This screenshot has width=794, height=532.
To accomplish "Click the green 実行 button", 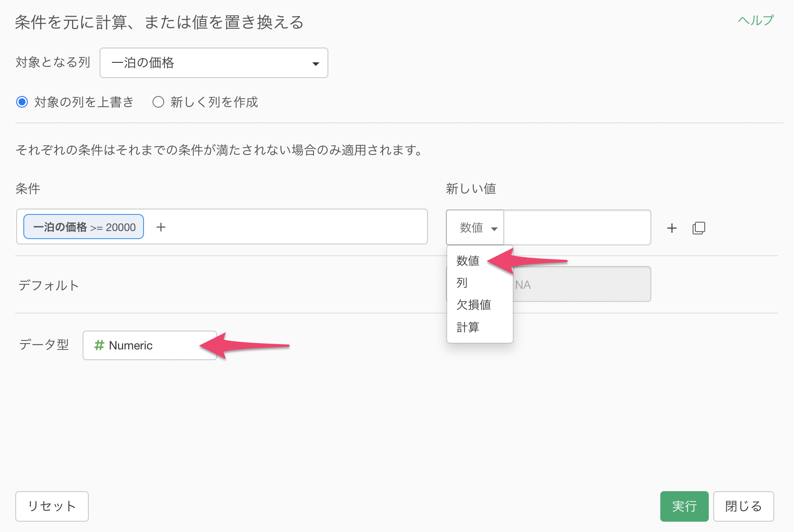I will pyautogui.click(x=684, y=506).
